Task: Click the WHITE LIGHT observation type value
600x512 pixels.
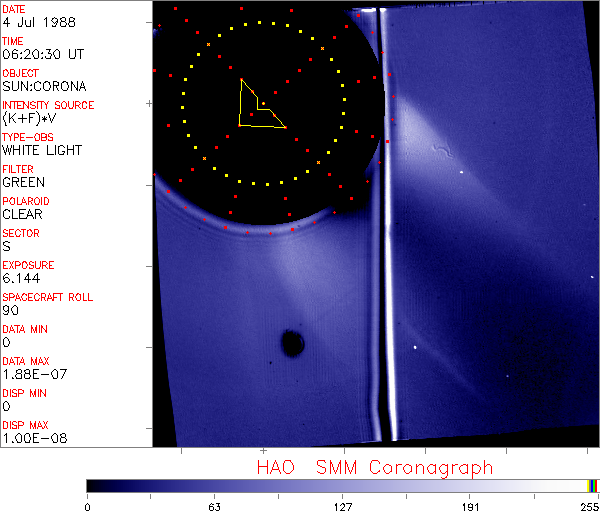Action: click(x=42, y=151)
